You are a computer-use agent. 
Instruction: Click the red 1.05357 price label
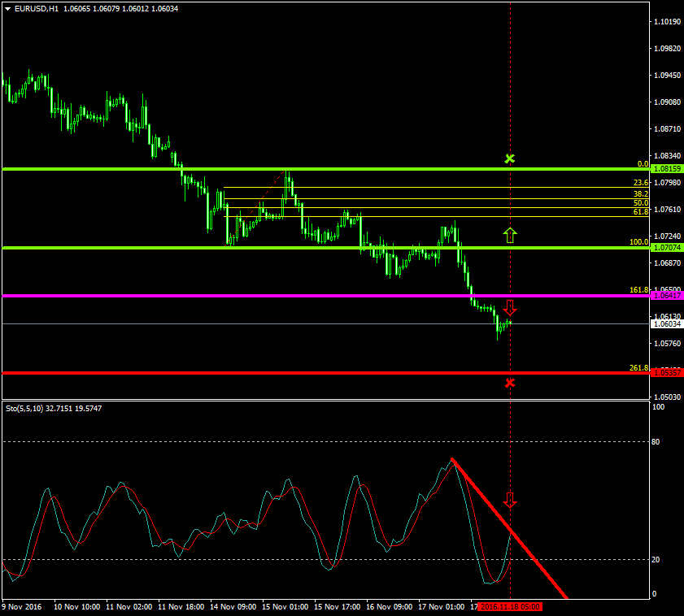point(667,373)
